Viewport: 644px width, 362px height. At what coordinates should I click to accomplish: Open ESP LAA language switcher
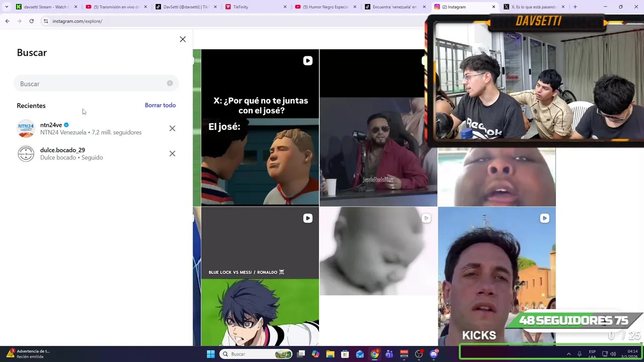pyautogui.click(x=592, y=354)
